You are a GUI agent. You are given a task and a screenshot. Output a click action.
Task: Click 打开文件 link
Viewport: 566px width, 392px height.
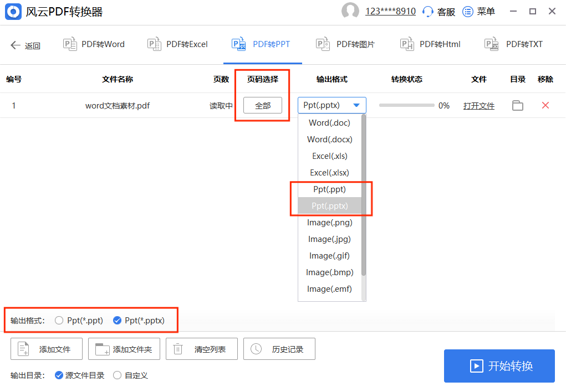(x=479, y=106)
